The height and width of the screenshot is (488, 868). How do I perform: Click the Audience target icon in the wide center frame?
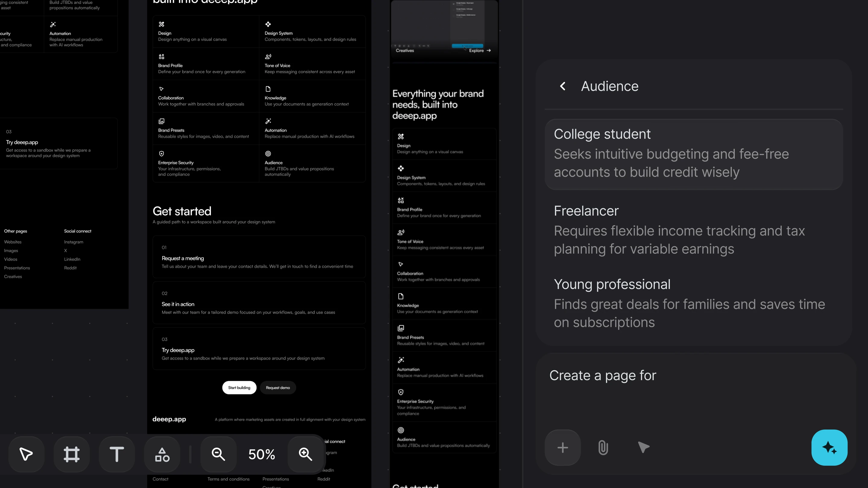click(x=268, y=154)
